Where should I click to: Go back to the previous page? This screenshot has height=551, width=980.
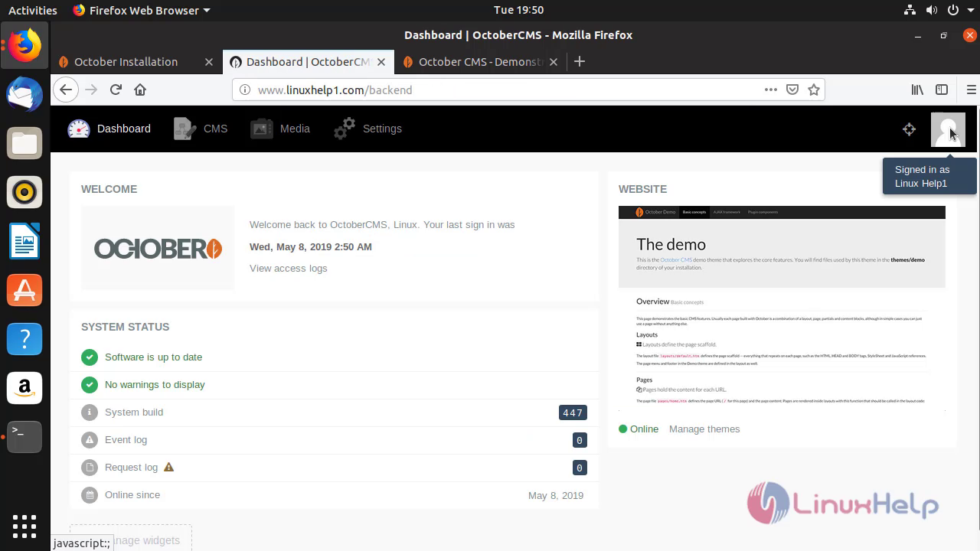click(x=66, y=90)
